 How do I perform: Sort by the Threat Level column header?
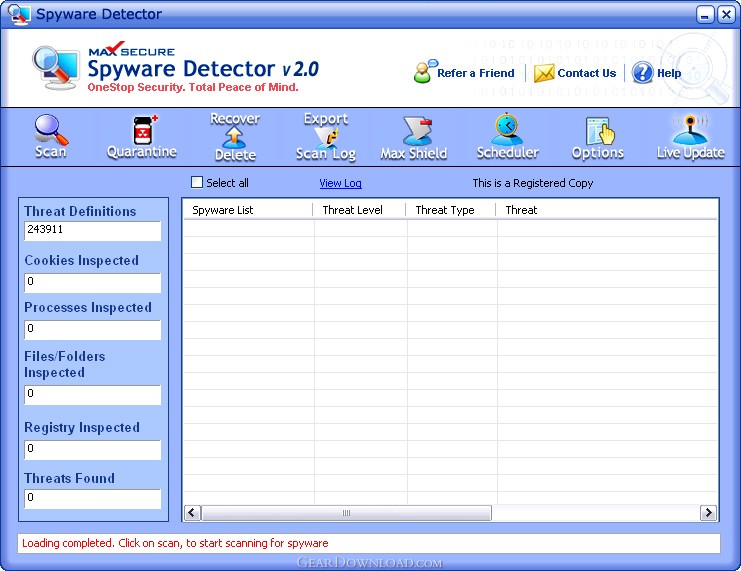tap(359, 210)
